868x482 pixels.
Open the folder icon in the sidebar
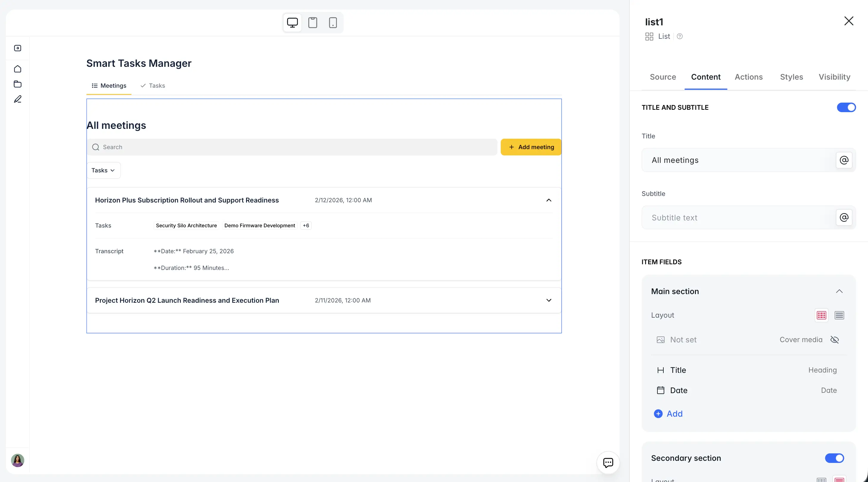pyautogui.click(x=17, y=84)
